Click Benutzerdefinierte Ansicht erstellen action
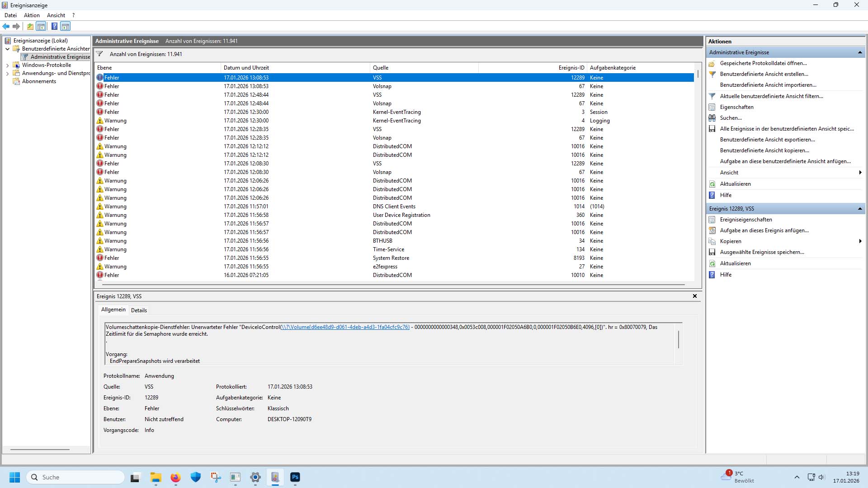This screenshot has height=488, width=868. coord(764,74)
